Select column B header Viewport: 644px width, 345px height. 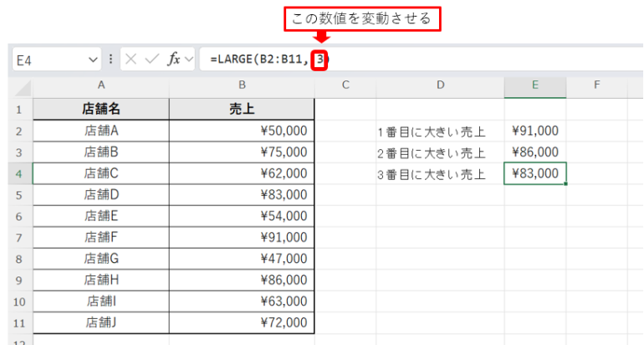(x=242, y=85)
